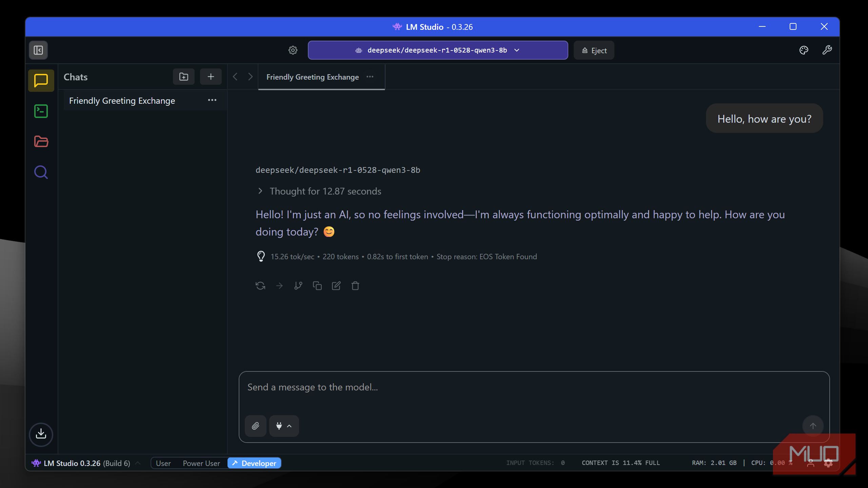Delete the assistant message

(x=355, y=286)
